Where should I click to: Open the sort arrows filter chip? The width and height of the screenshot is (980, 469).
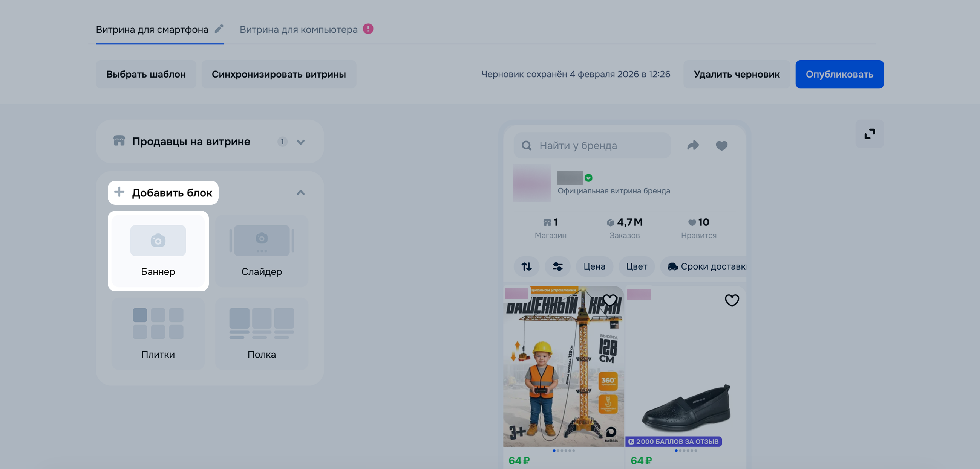(526, 266)
